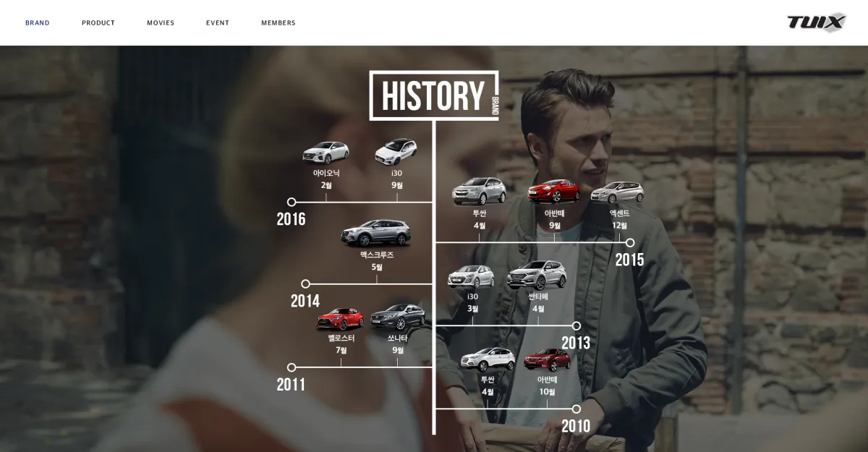Click the 싼타페 name label
868x452 pixels.
(538, 297)
